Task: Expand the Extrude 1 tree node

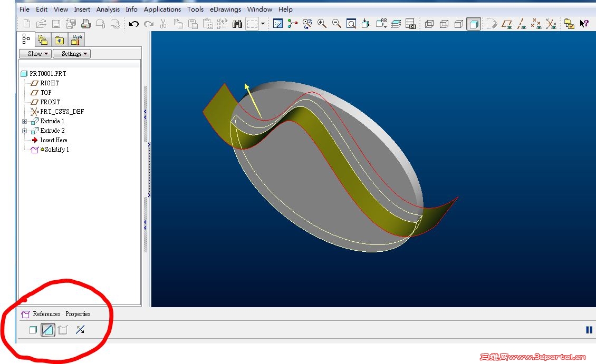Action: pyautogui.click(x=24, y=122)
